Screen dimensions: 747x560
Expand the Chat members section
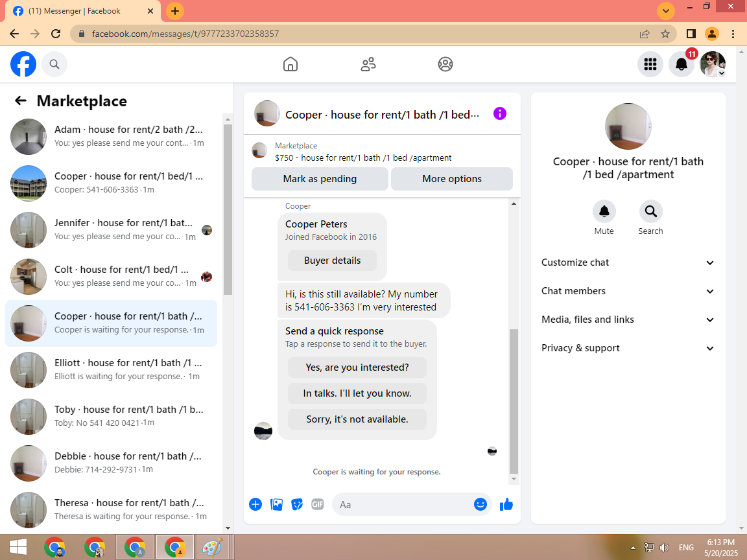click(x=628, y=291)
